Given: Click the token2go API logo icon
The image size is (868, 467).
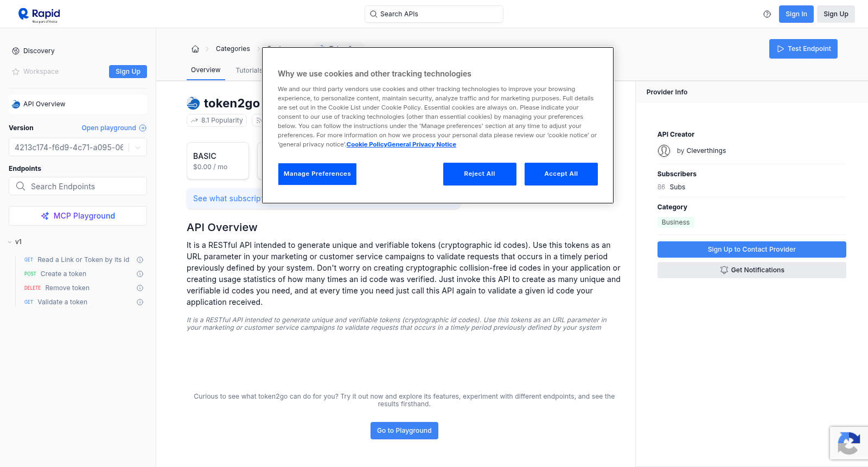Looking at the screenshot, I should (x=193, y=103).
